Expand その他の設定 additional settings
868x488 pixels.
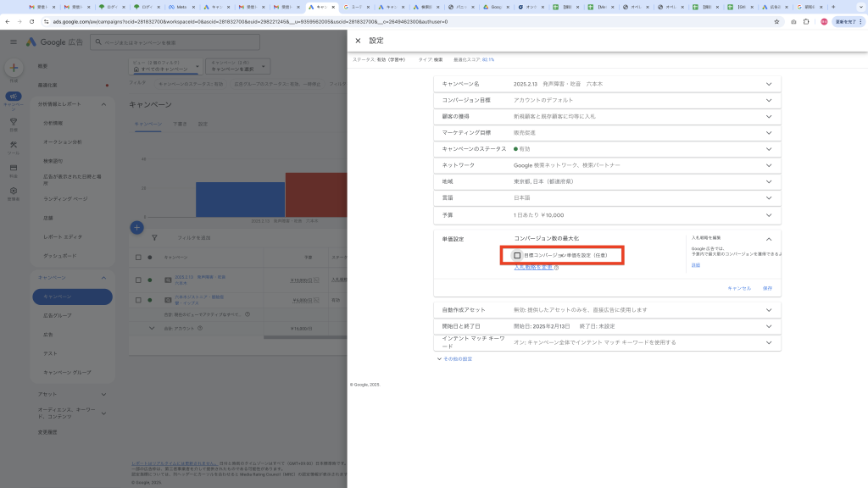pos(454,359)
